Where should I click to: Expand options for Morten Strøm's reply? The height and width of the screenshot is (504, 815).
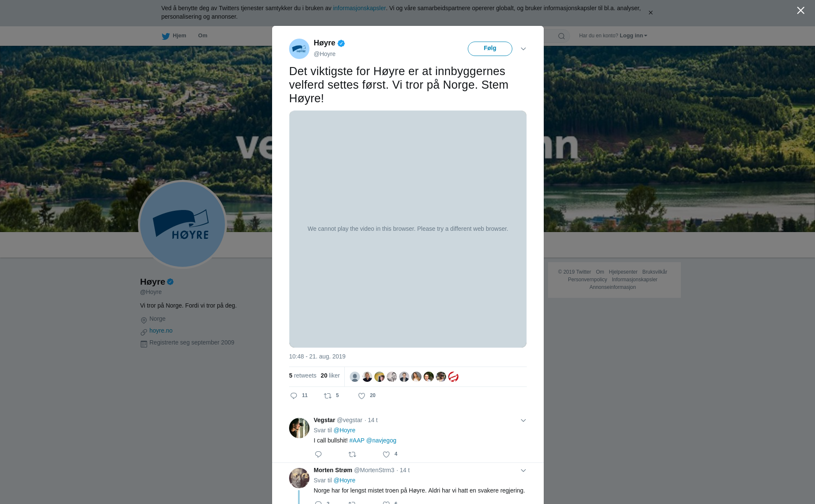523,470
